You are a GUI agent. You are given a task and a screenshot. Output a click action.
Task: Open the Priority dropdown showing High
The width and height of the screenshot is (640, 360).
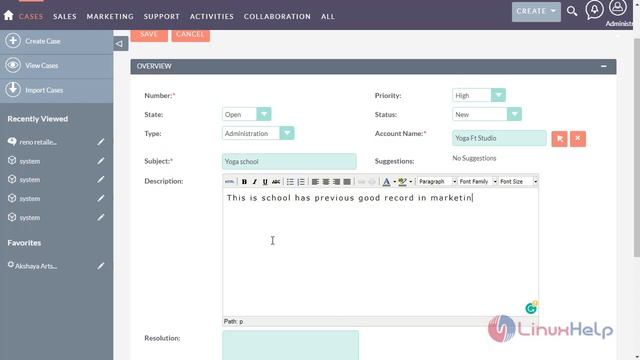[479, 95]
